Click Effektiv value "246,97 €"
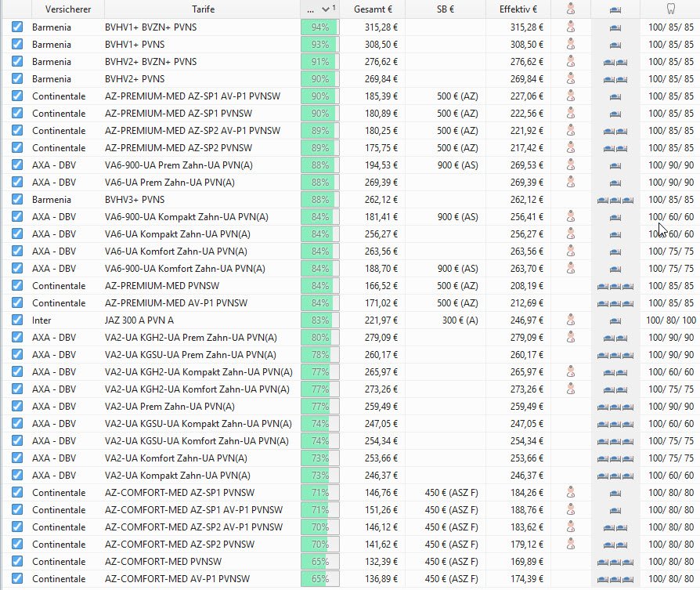 [x=527, y=320]
